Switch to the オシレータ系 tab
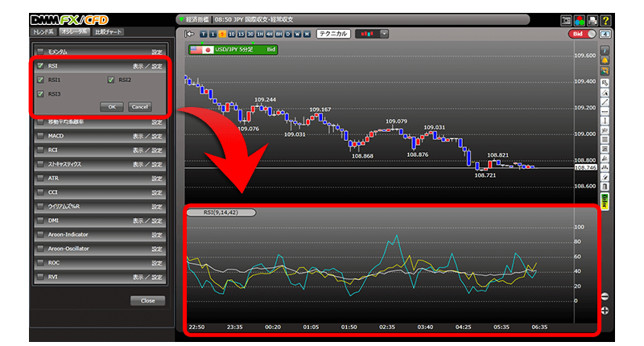Image resolution: width=644 pixels, height=346 pixels. tap(74, 32)
